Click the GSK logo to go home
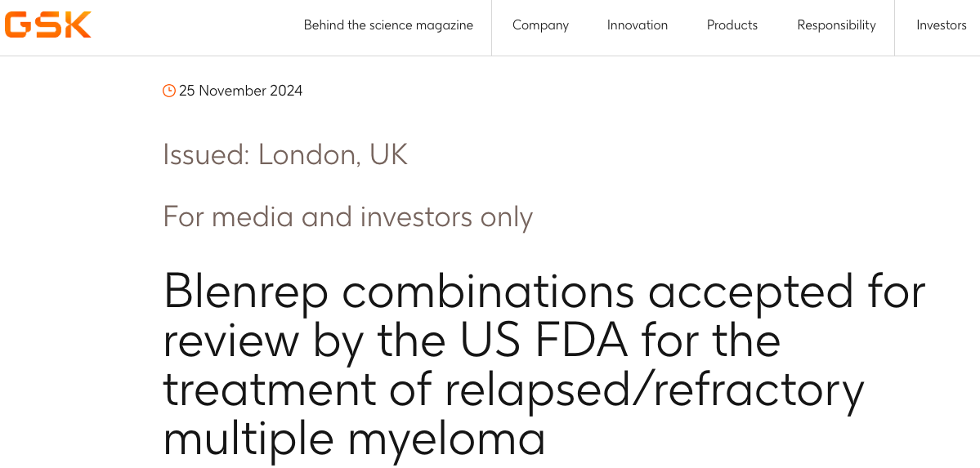 [x=47, y=25]
